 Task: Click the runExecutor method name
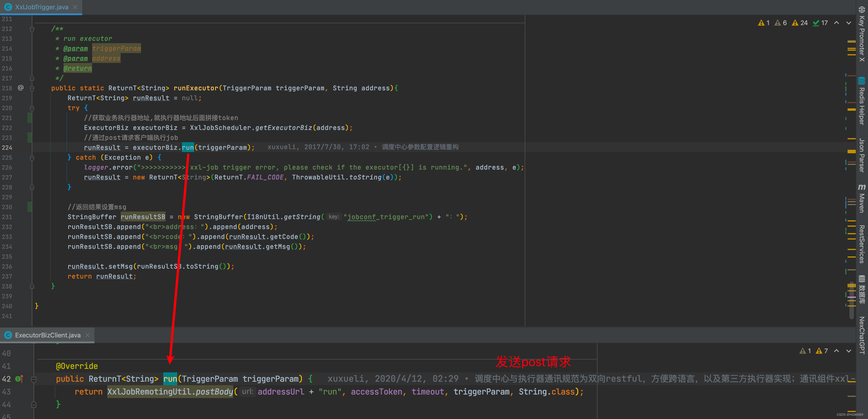196,88
